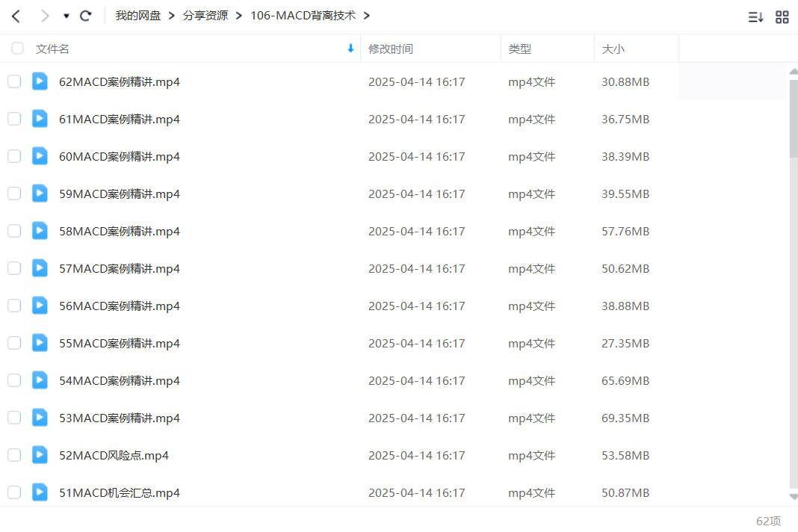Click video icon of 62MACD案例精讲.mp4
The height and width of the screenshot is (532, 798).
pyautogui.click(x=40, y=81)
